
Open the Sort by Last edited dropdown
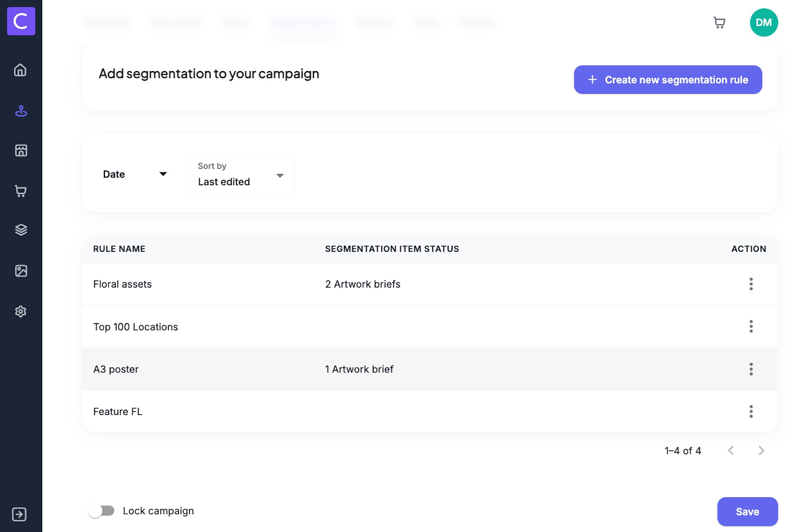pyautogui.click(x=241, y=175)
